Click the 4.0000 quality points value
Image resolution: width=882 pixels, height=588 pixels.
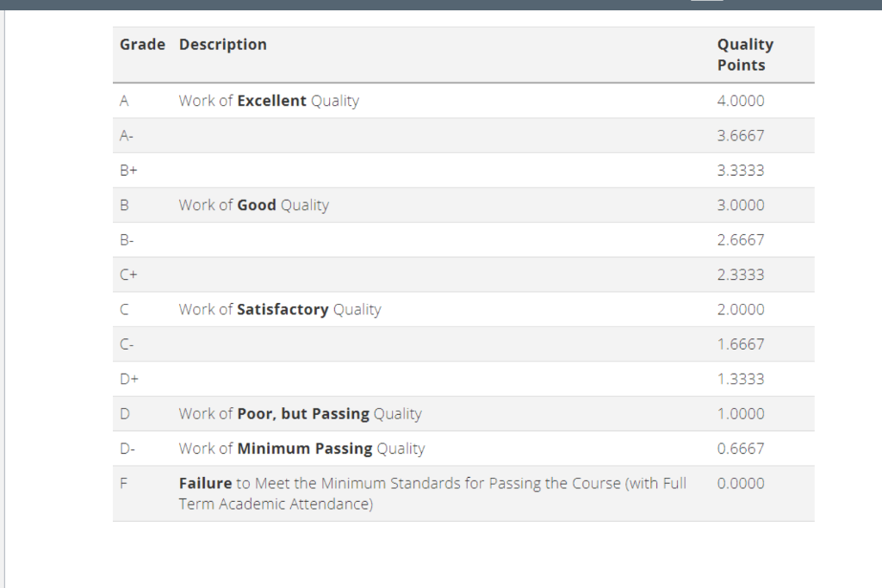[x=741, y=101]
